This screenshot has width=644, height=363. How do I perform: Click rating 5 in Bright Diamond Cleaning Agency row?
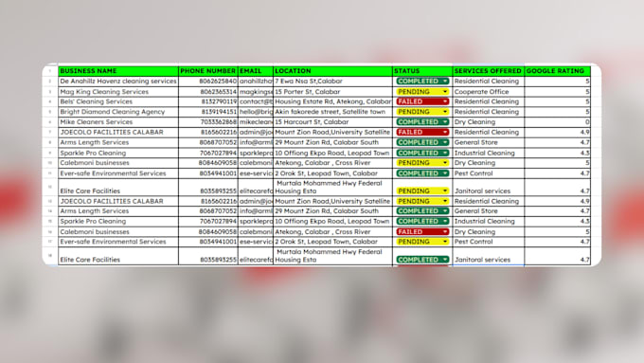pyautogui.click(x=557, y=112)
